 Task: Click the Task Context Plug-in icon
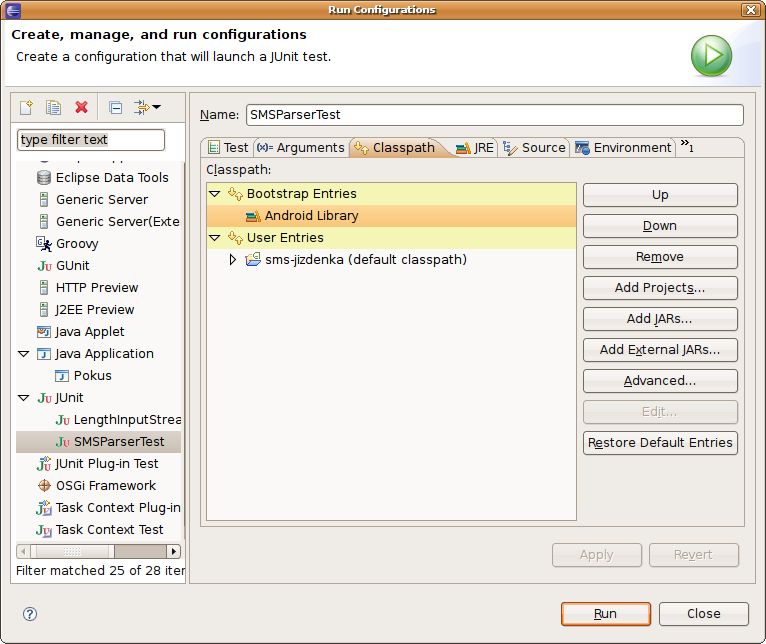[x=44, y=508]
